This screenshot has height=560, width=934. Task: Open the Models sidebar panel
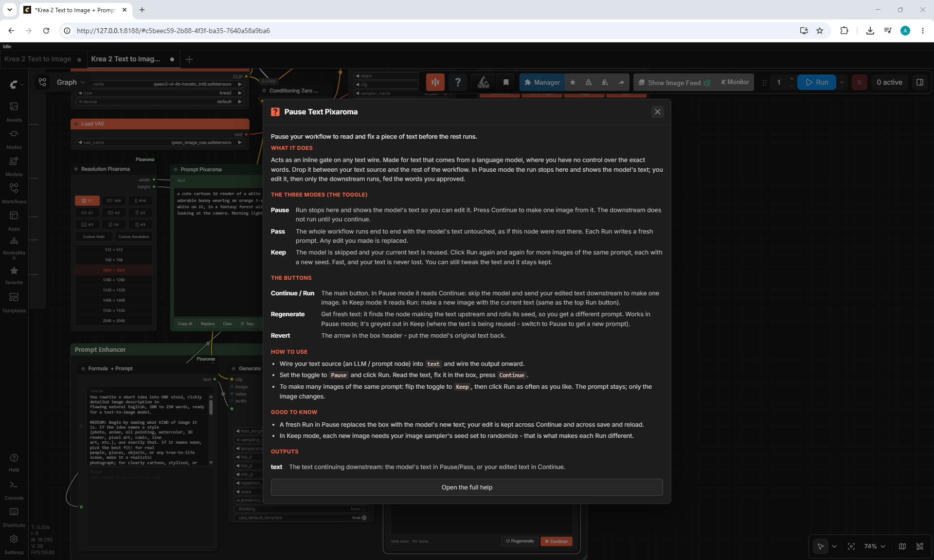(x=14, y=166)
